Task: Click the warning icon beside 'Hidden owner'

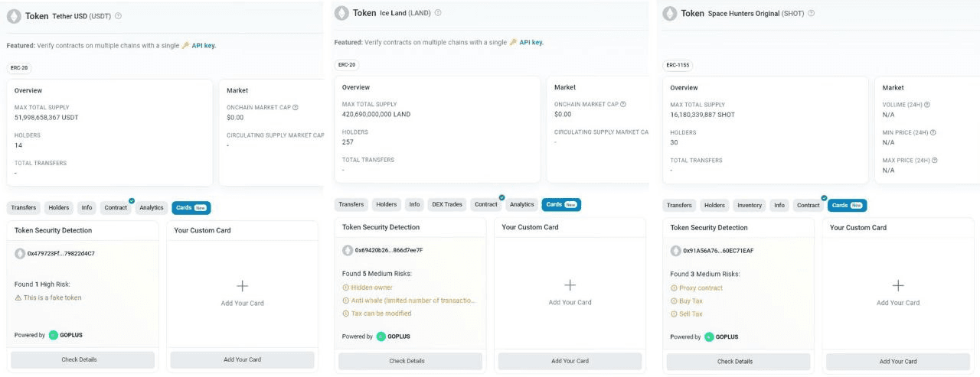Action: coord(345,288)
